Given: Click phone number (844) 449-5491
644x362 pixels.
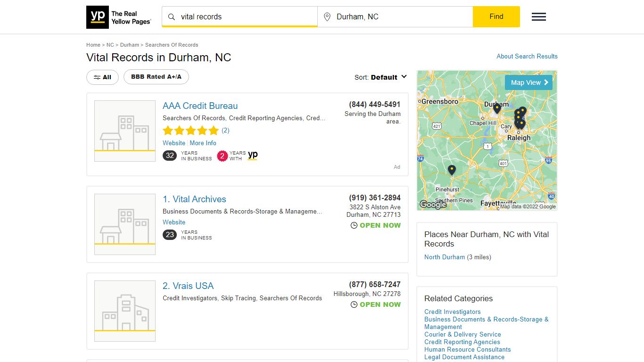Looking at the screenshot, I should pos(375,104).
